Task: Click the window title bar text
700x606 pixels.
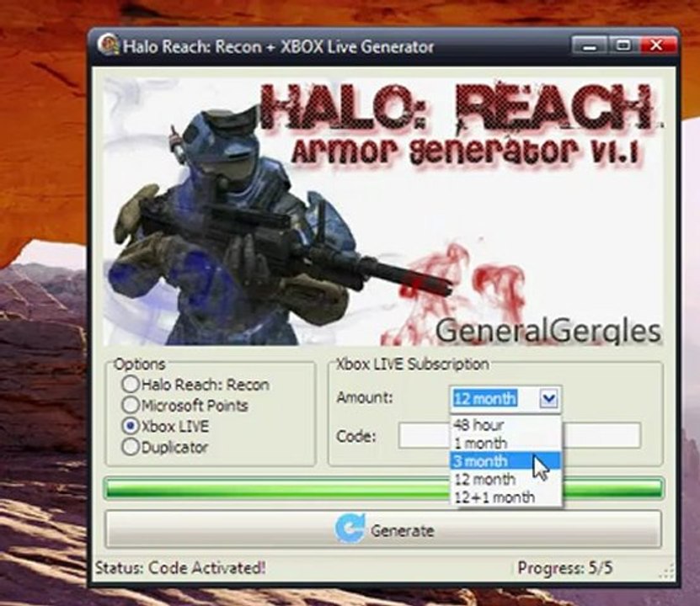Action: pyautogui.click(x=278, y=46)
